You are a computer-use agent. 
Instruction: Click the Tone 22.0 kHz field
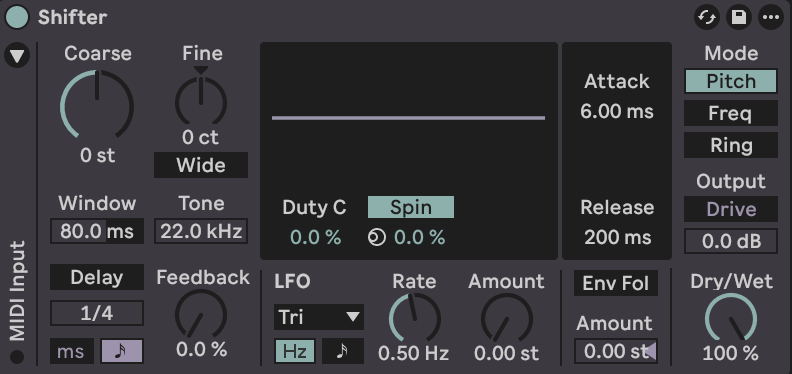click(x=201, y=231)
